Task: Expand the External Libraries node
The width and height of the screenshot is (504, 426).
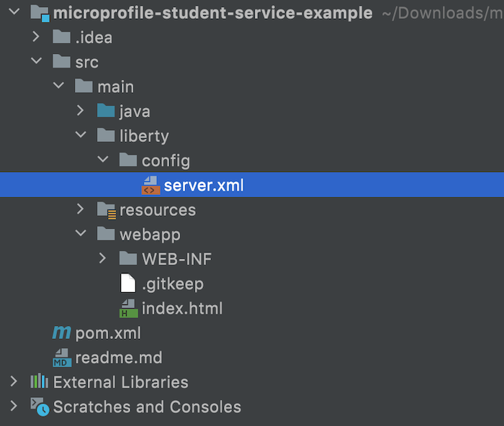Action: [14, 381]
